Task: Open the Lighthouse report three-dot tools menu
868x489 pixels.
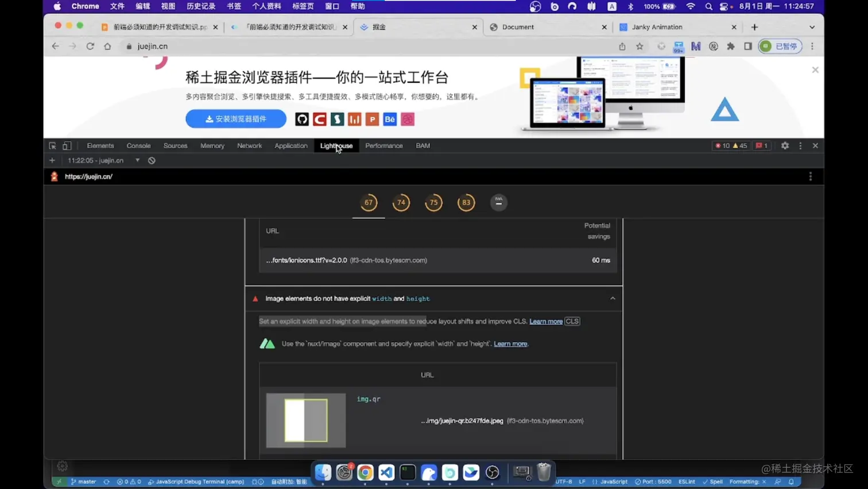Action: click(811, 176)
